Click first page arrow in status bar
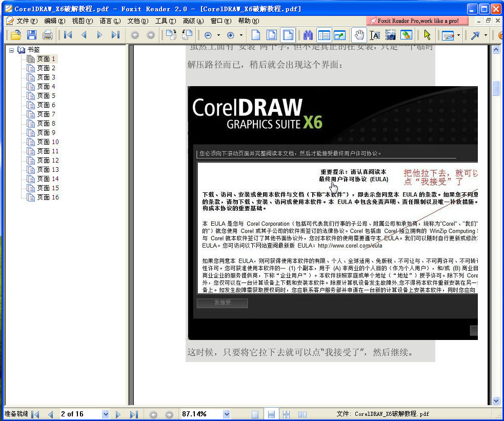The width and height of the screenshot is (504, 421). coord(35,414)
